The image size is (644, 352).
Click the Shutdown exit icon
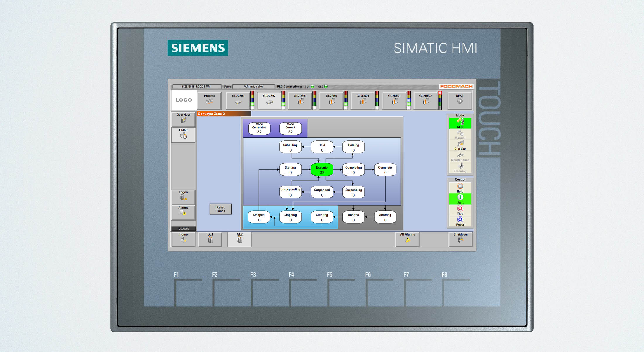(x=460, y=239)
